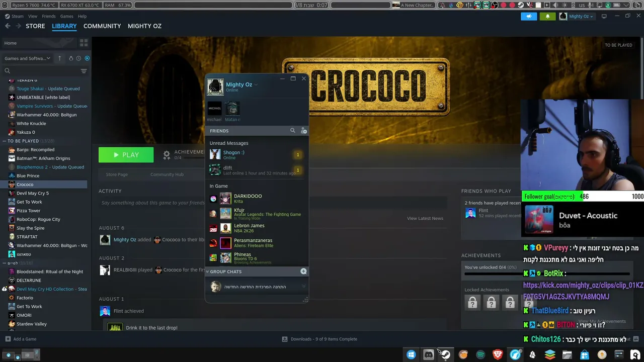Viewport: 644px width, 362px height.
Task: Open the store shopping bag taskbar icon
Action: click(584, 354)
